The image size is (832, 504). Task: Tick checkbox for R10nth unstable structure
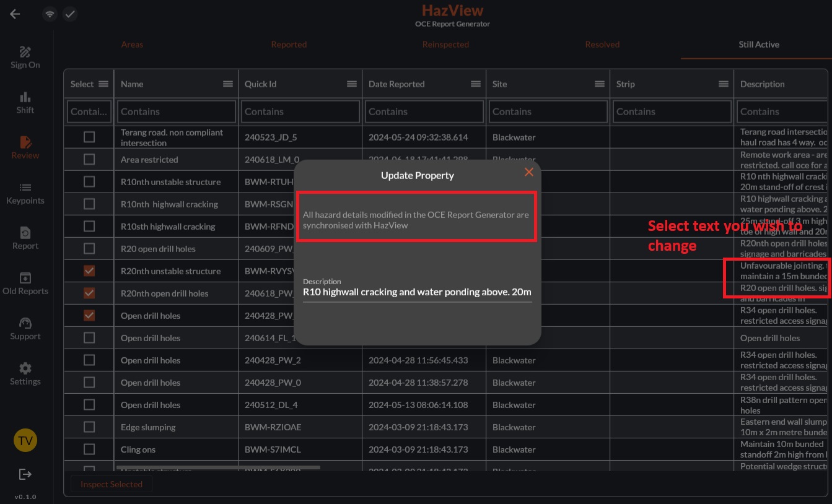89,182
